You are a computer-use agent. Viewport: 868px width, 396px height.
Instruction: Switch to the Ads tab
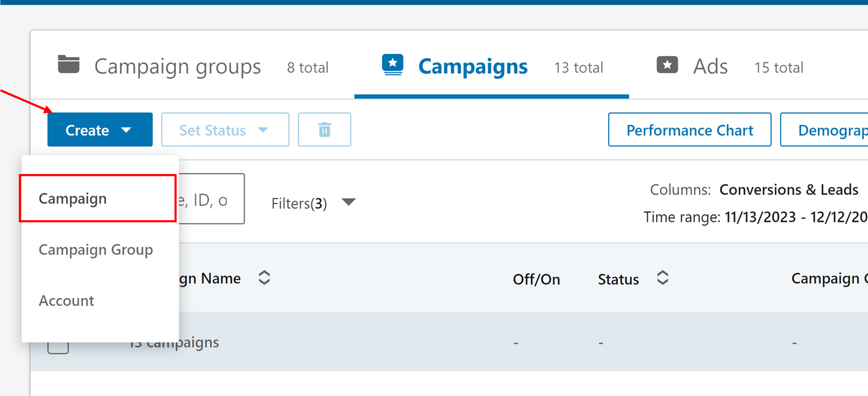coord(710,66)
